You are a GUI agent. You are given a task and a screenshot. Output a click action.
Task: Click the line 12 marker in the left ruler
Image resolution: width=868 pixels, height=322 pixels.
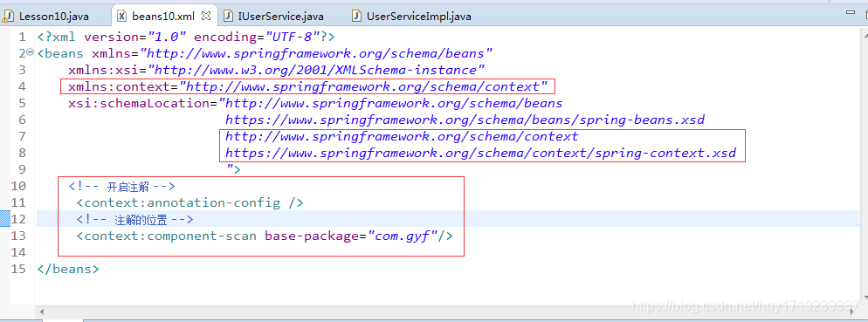tap(5, 219)
